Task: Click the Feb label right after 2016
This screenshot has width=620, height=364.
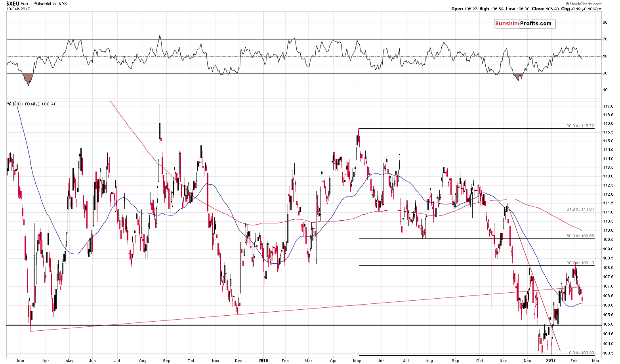Action: (x=285, y=361)
